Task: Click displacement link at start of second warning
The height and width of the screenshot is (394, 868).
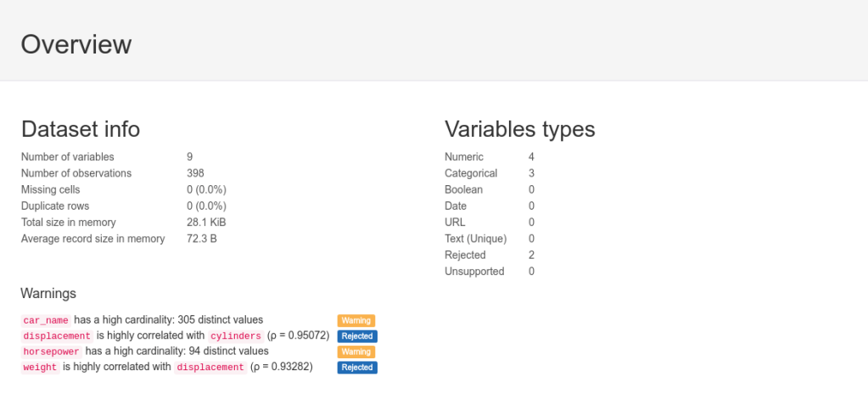Action: (x=58, y=335)
